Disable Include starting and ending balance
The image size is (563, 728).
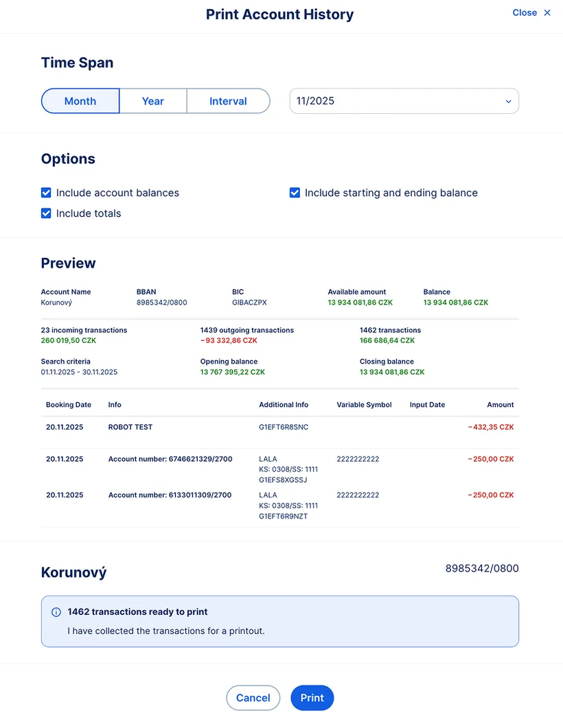click(x=295, y=193)
